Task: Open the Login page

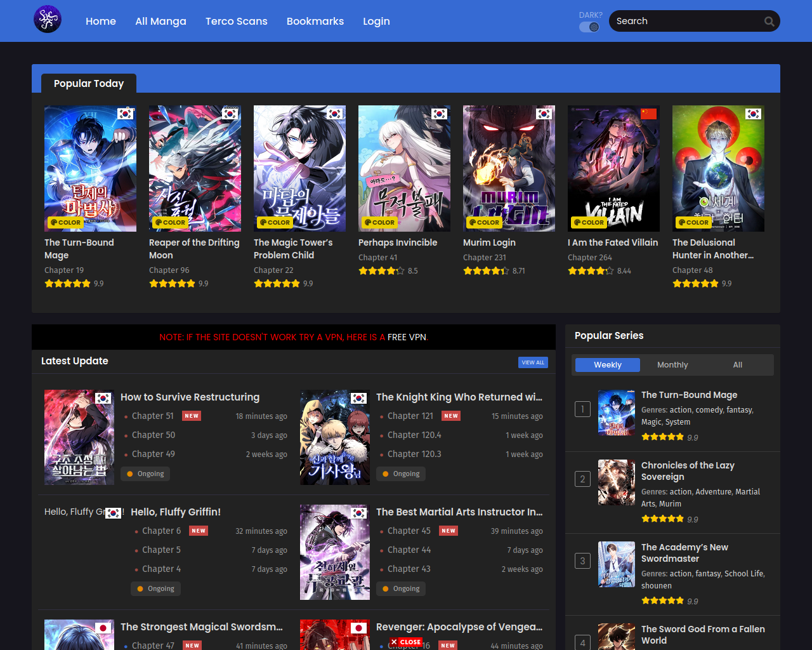Action: [376, 21]
